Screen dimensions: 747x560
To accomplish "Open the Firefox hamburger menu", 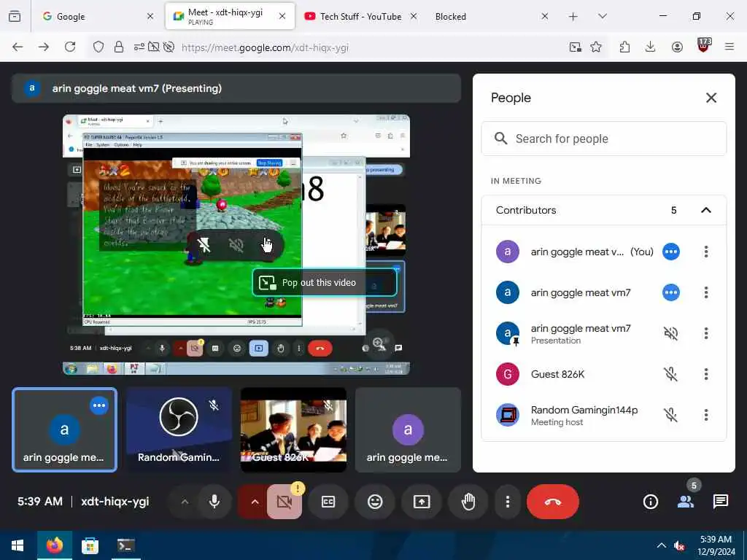I will 729,47.
